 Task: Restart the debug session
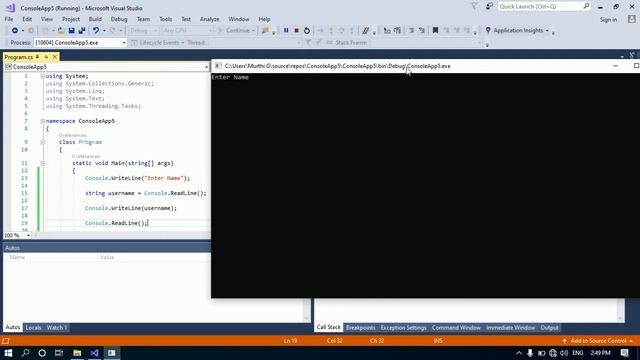point(307,31)
